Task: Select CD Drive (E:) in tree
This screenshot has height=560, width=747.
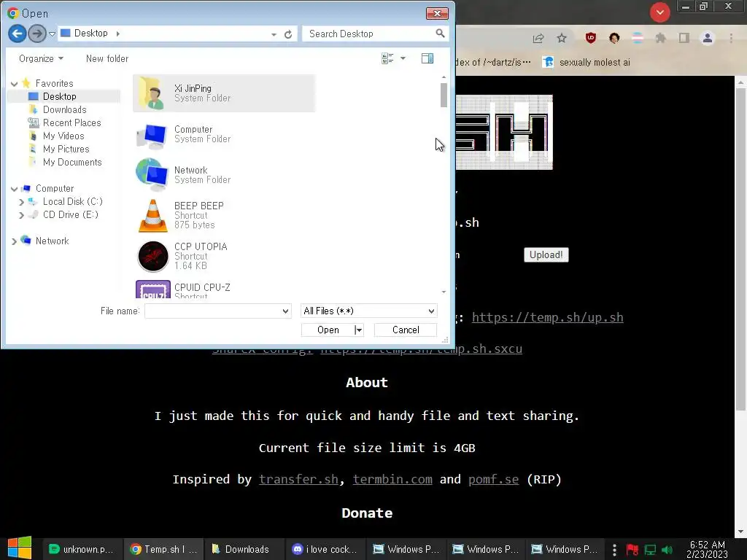Action: point(71,215)
